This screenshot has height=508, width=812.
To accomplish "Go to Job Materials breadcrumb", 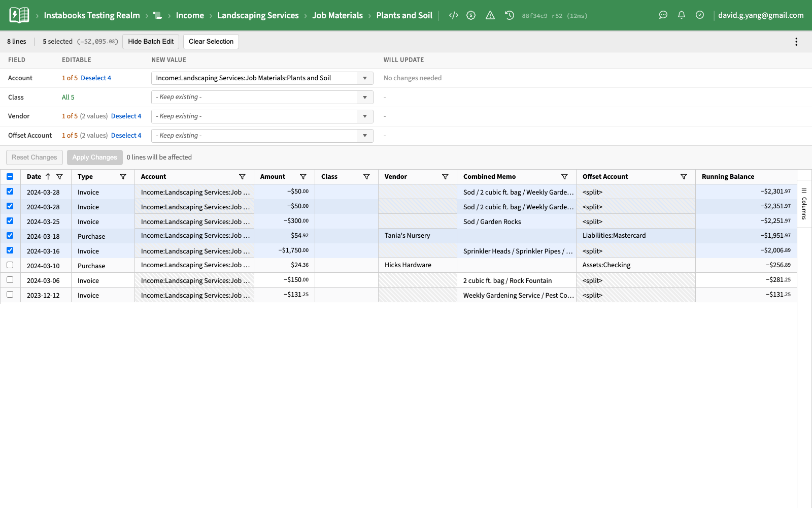I will pos(337,16).
